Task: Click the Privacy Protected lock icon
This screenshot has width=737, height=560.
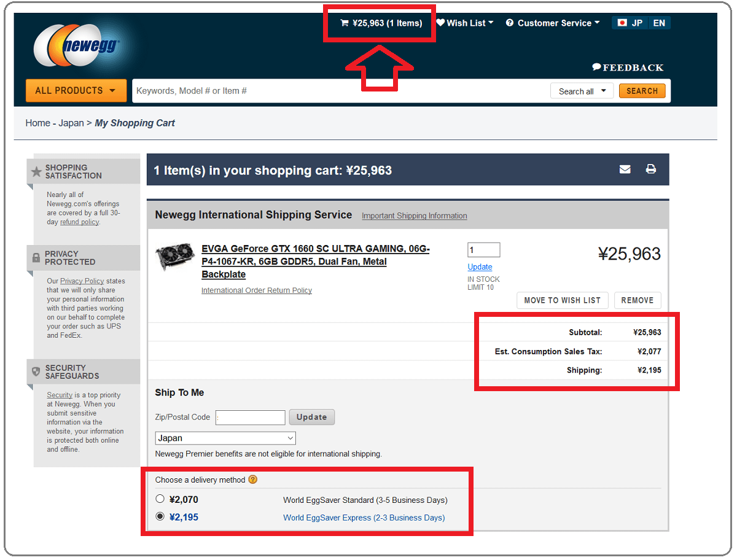Action: (x=36, y=258)
